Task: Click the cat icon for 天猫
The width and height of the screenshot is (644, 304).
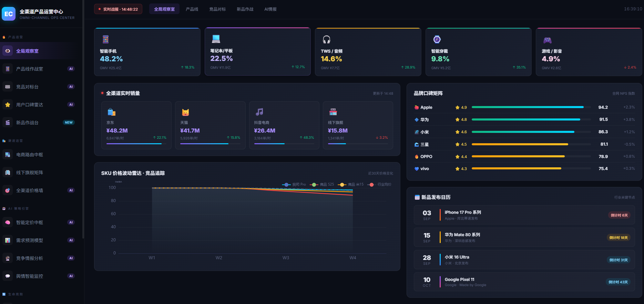Action: coord(185,112)
